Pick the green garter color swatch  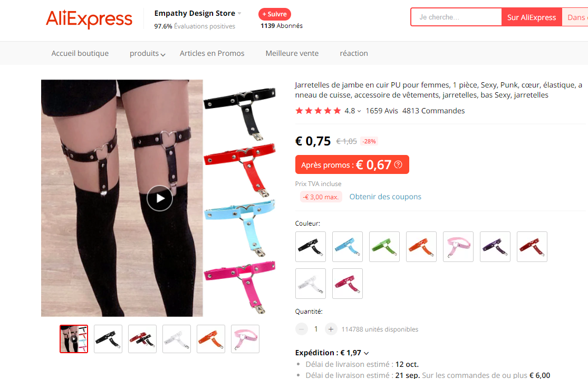click(x=384, y=247)
